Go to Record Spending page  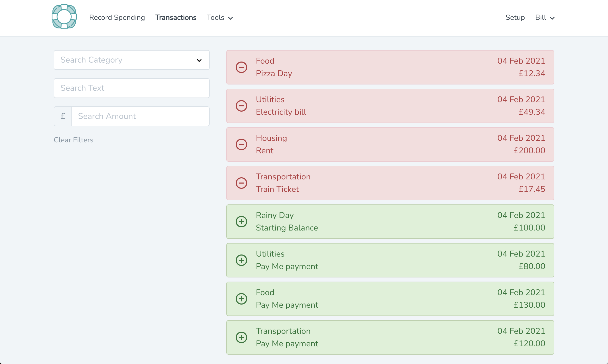[x=117, y=17]
